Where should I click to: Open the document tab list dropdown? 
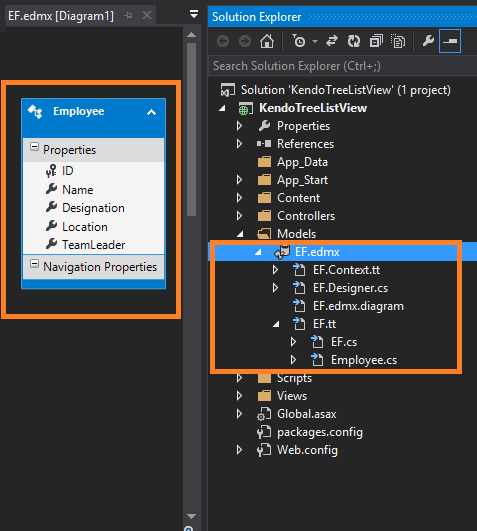(194, 14)
